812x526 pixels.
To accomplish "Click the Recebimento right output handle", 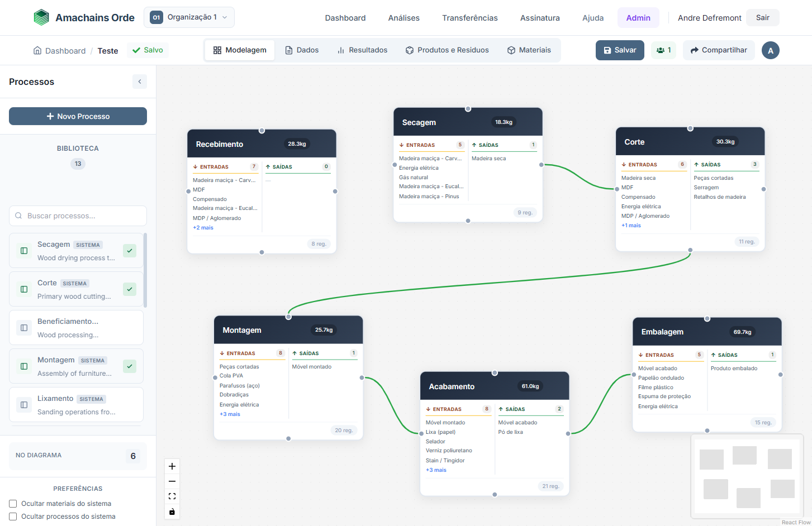I will [335, 192].
